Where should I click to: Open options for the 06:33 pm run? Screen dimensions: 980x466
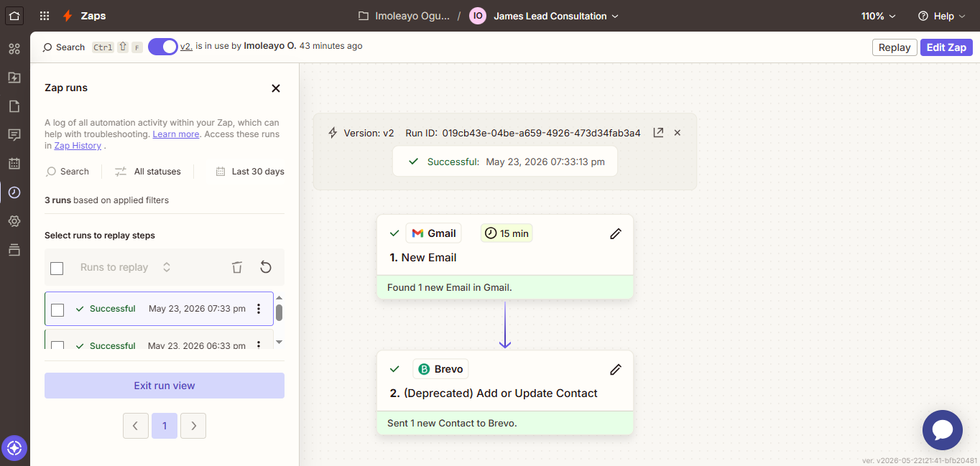259,345
